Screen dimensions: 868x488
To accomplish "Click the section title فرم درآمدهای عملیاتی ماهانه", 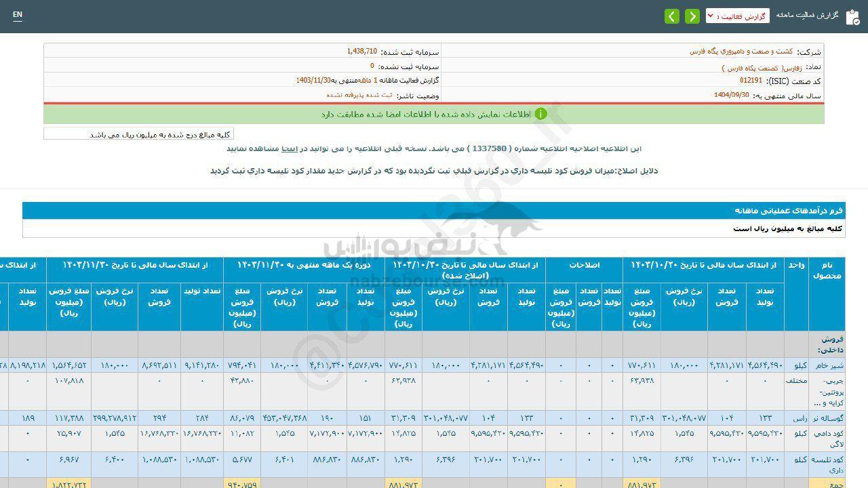I will 789,211.
